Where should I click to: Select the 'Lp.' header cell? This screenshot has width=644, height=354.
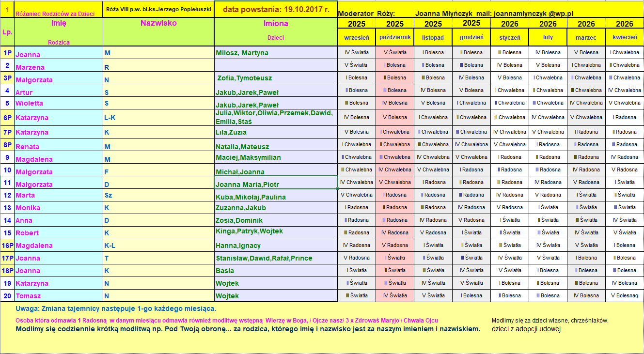7,32
